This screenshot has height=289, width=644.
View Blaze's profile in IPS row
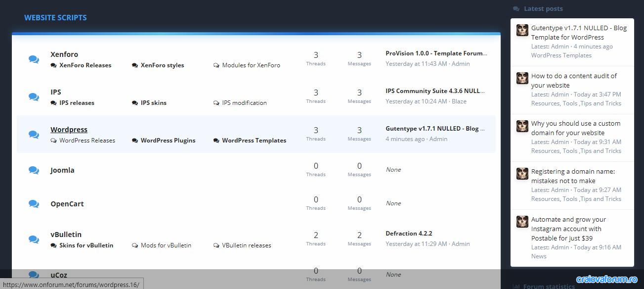coord(459,101)
